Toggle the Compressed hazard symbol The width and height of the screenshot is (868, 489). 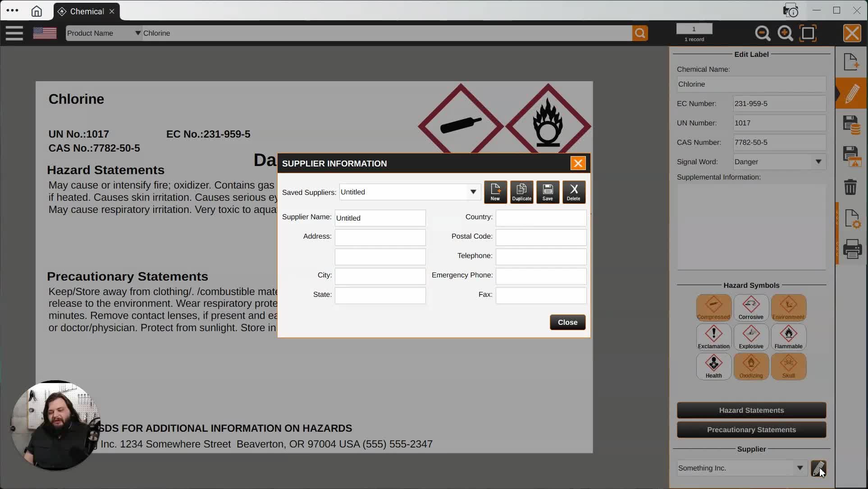pyautogui.click(x=713, y=308)
